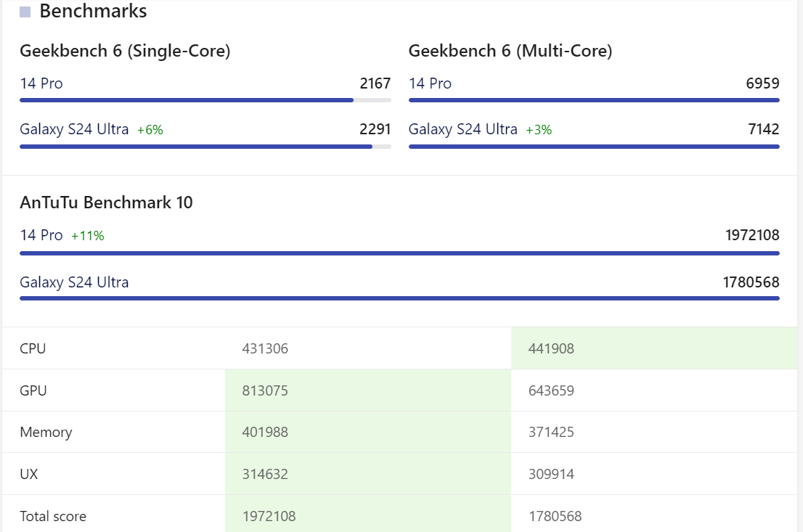The height and width of the screenshot is (532, 803).
Task: Select GPU value 643659
Action: tap(551, 390)
